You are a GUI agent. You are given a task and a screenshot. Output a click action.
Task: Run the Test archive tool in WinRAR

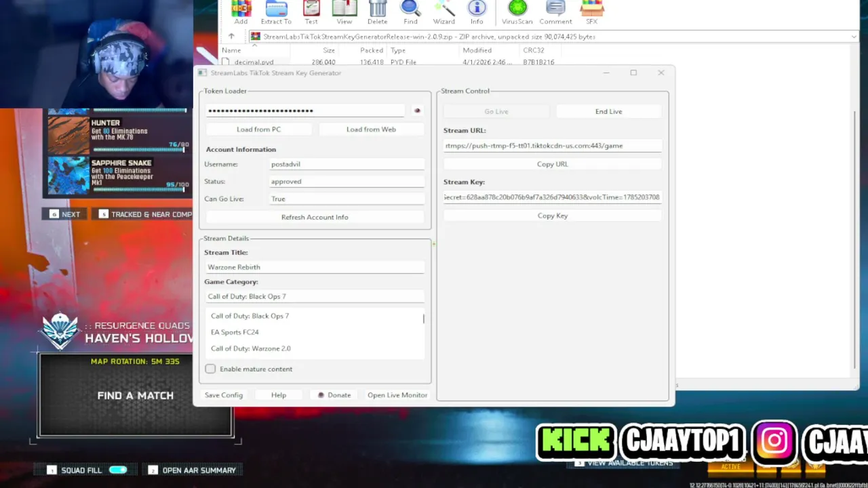pyautogui.click(x=311, y=12)
